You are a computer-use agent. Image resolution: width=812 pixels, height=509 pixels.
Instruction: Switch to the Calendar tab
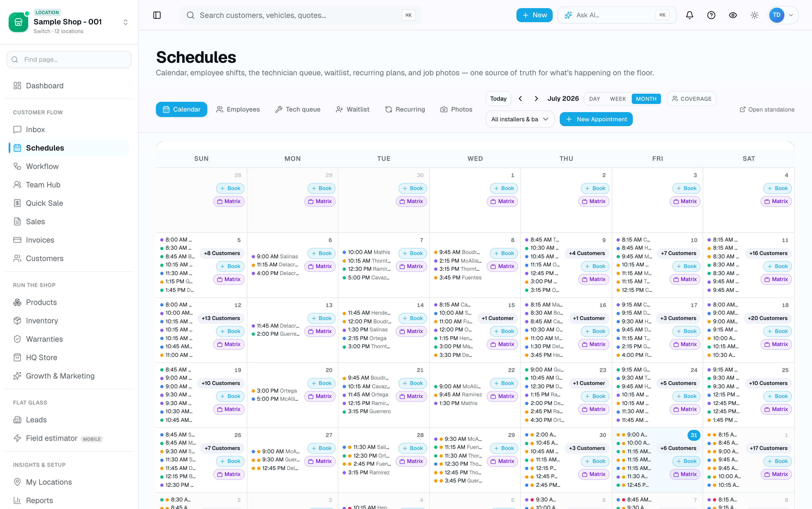181,109
